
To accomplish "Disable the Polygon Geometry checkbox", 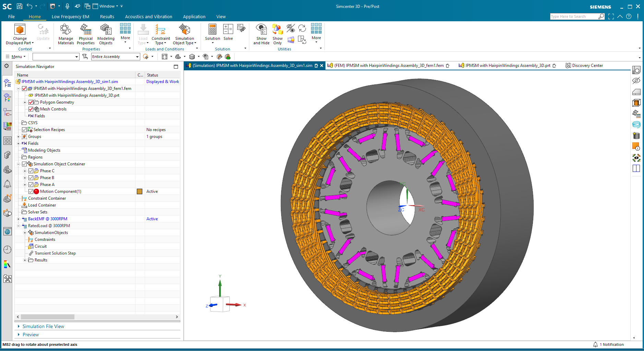I will pos(31,102).
